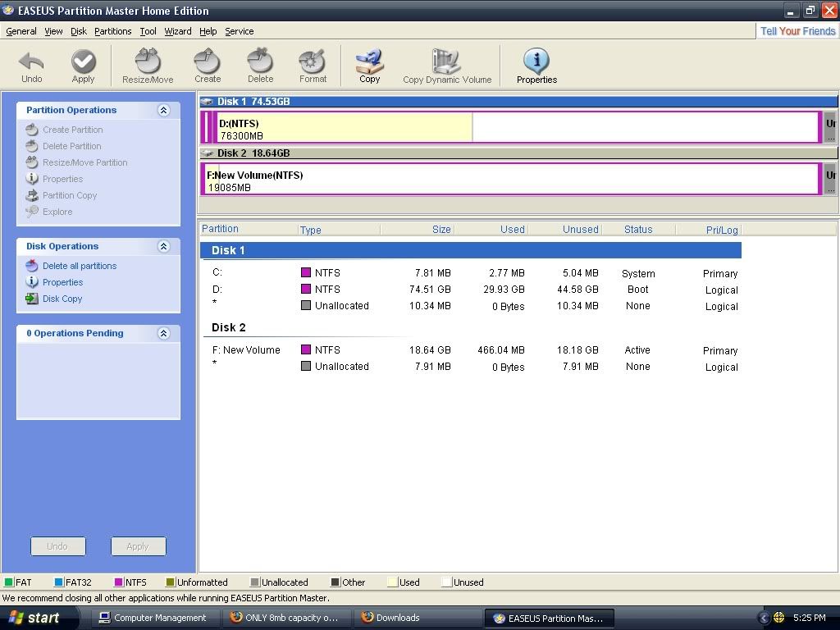This screenshot has width=840, height=630.
Task: Select the F: New Volume row
Action: tap(472, 349)
